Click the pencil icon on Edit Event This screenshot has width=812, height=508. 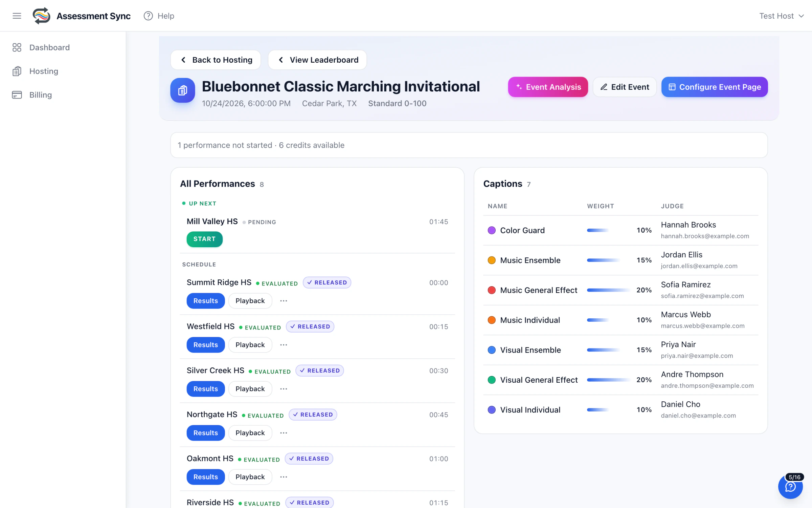coord(604,87)
